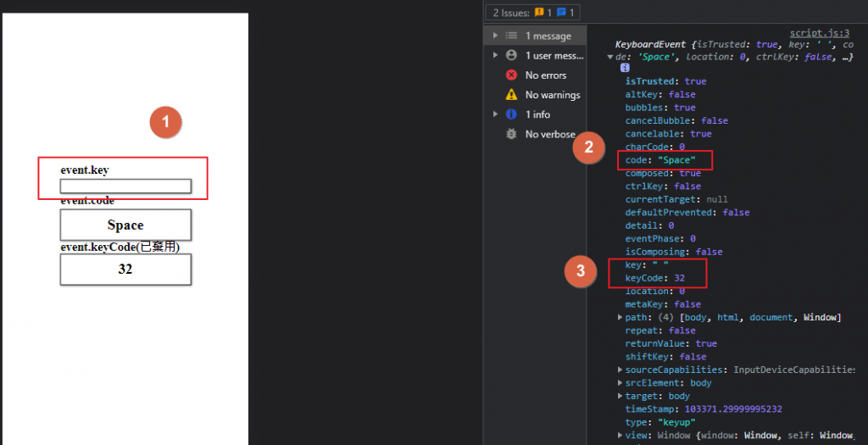Click the blue info circle icon
The image size is (868, 445).
click(x=511, y=114)
